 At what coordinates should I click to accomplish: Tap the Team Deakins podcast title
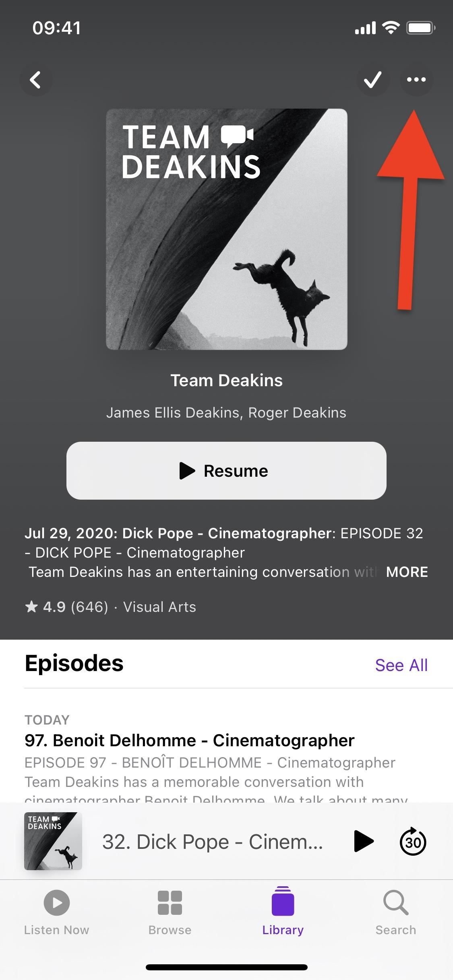[x=226, y=380]
